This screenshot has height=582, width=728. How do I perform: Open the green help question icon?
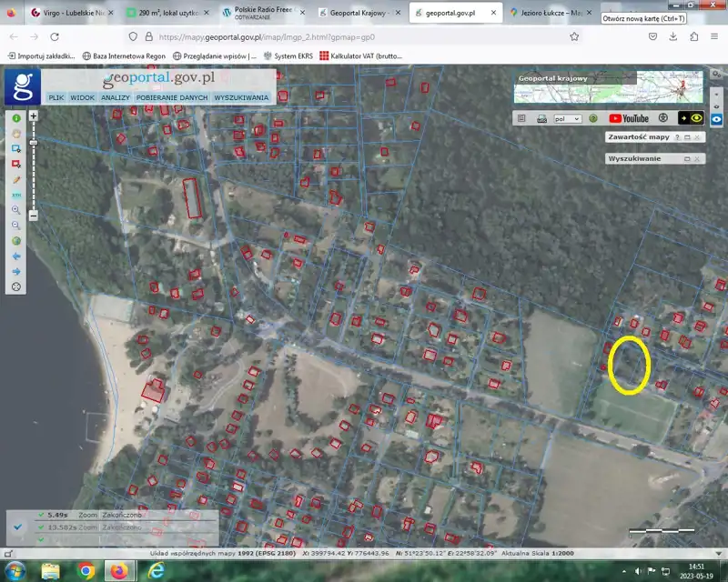click(x=592, y=118)
